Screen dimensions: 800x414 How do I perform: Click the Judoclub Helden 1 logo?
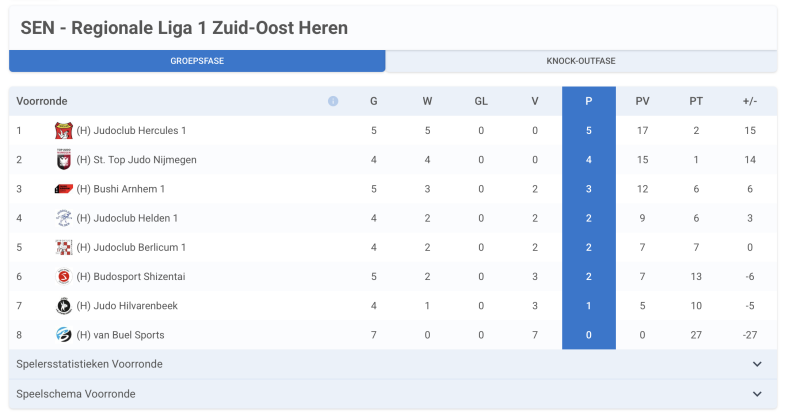pyautogui.click(x=64, y=218)
